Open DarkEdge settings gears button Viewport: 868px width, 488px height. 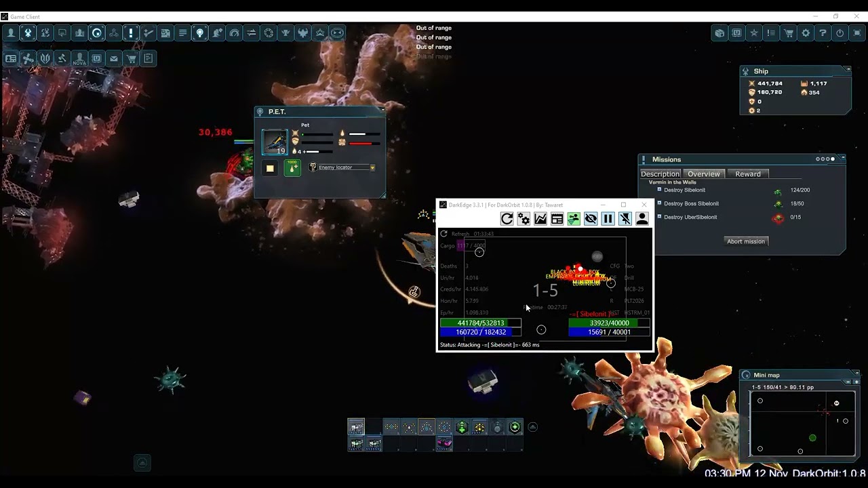524,218
